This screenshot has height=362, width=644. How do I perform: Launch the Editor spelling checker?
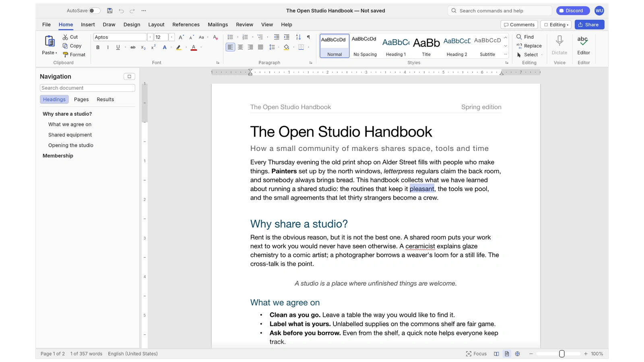click(583, 45)
